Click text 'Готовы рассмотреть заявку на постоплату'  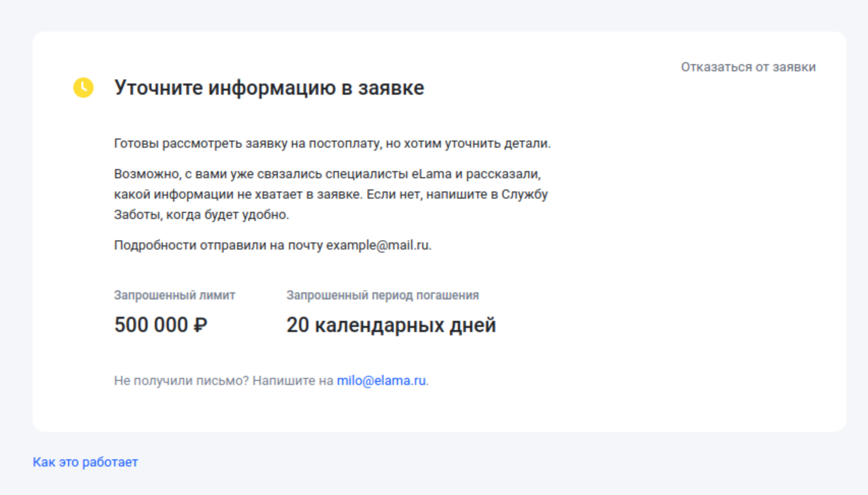pos(246,144)
